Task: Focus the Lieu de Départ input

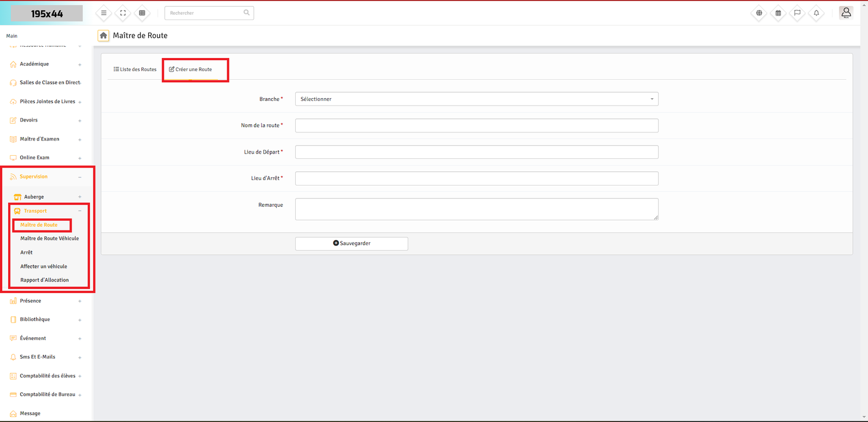Action: [x=476, y=152]
